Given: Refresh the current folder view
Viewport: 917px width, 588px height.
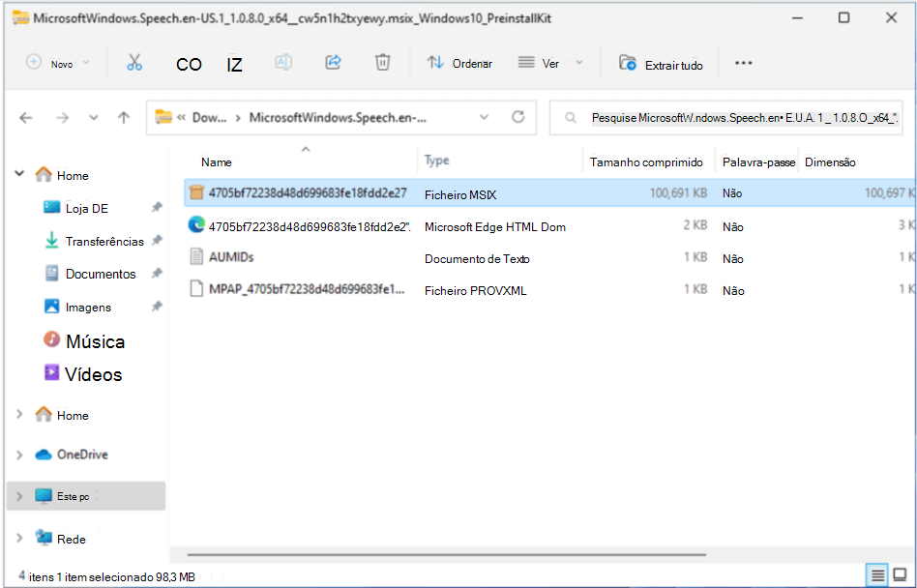Looking at the screenshot, I should (x=518, y=117).
